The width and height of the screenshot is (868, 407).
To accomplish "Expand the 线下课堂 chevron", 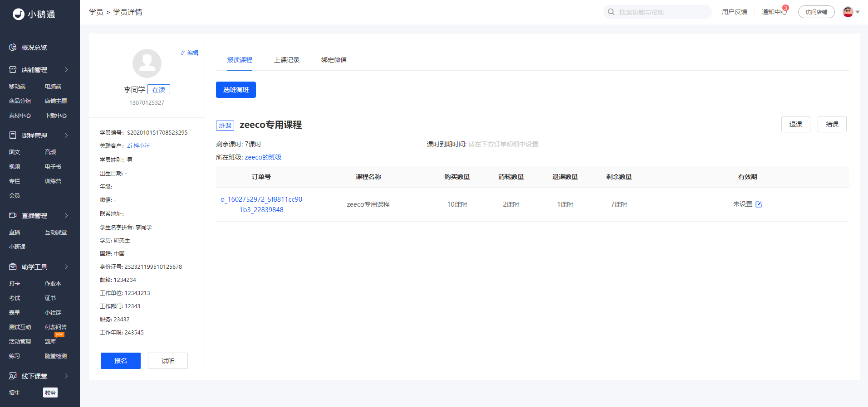I will 66,376.
